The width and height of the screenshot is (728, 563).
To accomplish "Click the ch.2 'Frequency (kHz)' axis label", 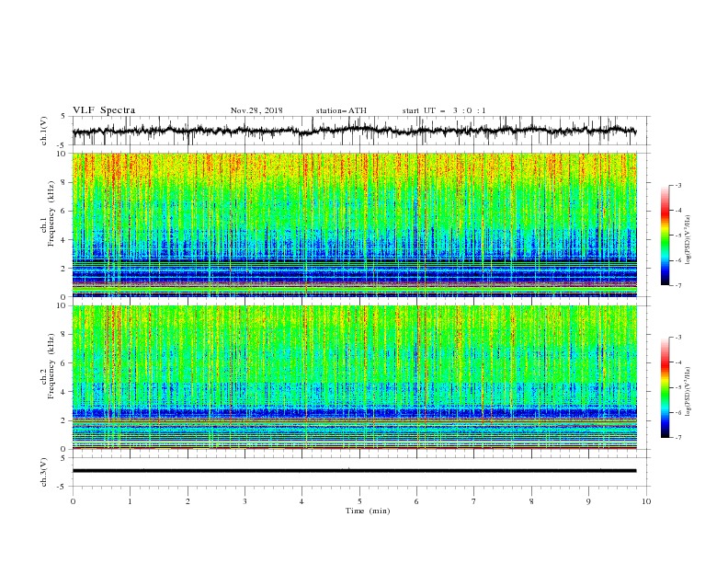I will pyautogui.click(x=51, y=366).
